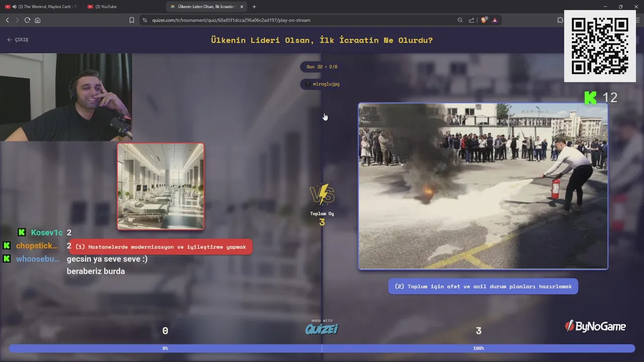644x362 pixels.
Task: Go back using the browser back arrow
Action: (7, 20)
